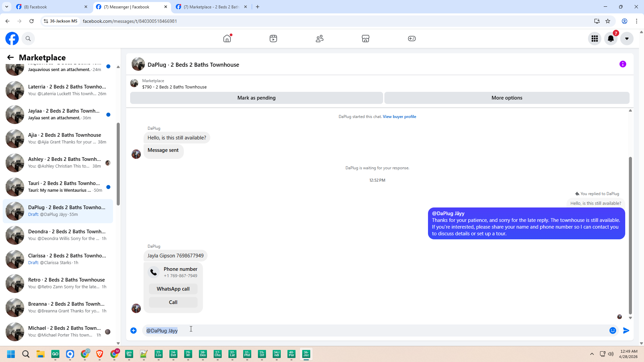Screen dimensions: 644x362
Task: Switch to the (8) Facebook tab
Action: tap(52, 7)
